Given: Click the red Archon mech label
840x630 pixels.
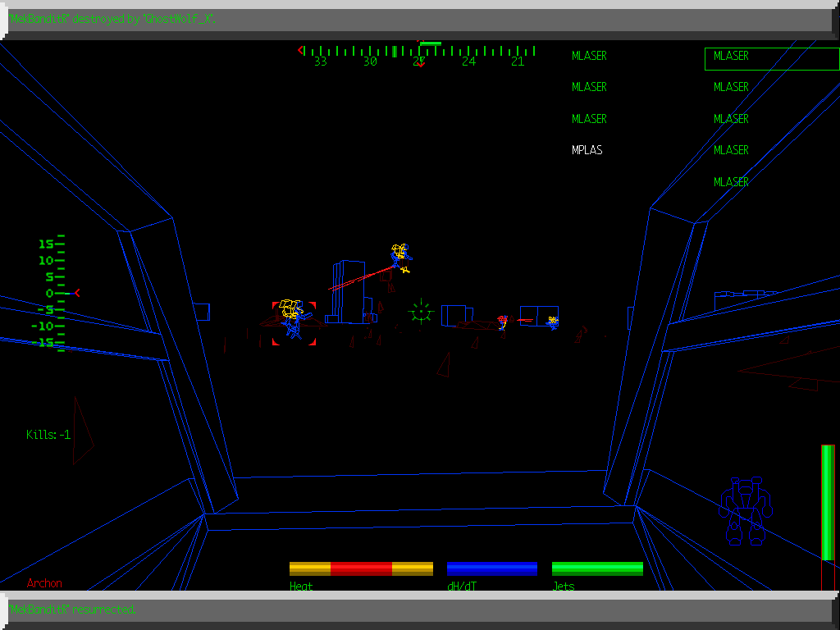Looking at the screenshot, I should point(44,583).
